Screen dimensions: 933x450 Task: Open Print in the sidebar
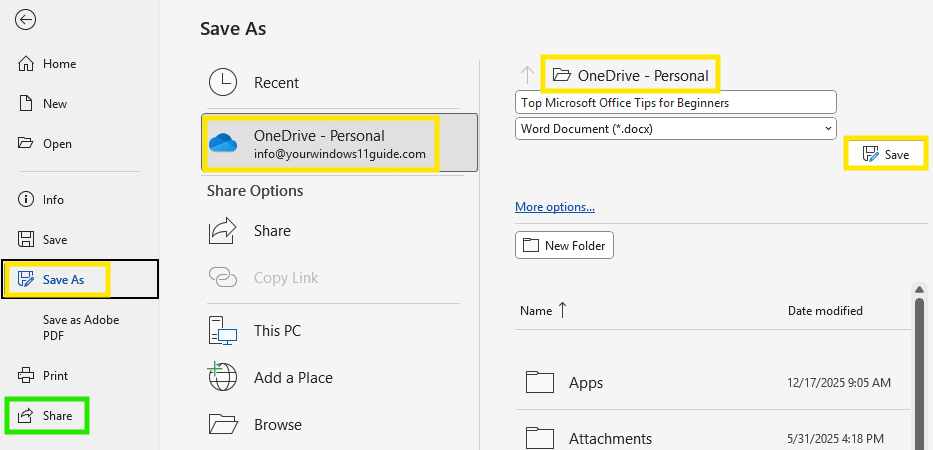pyautogui.click(x=43, y=376)
